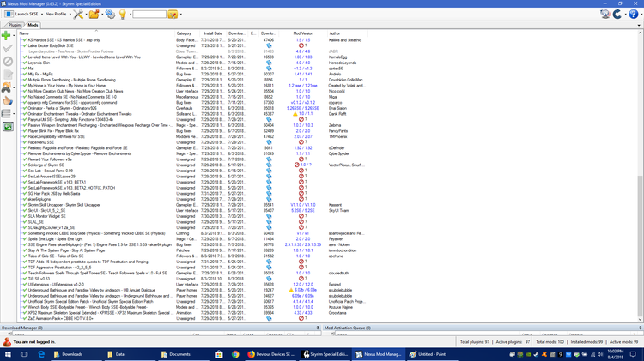Click the grey checkmark Activate Mod icon
This screenshot has width=644, height=361.
pos(8,48)
